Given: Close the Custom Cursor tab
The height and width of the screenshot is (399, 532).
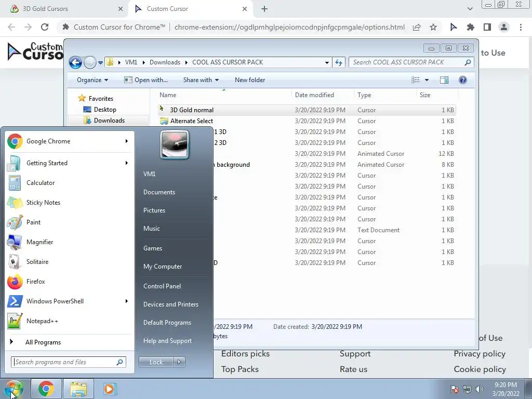Looking at the screenshot, I should coord(245,9).
